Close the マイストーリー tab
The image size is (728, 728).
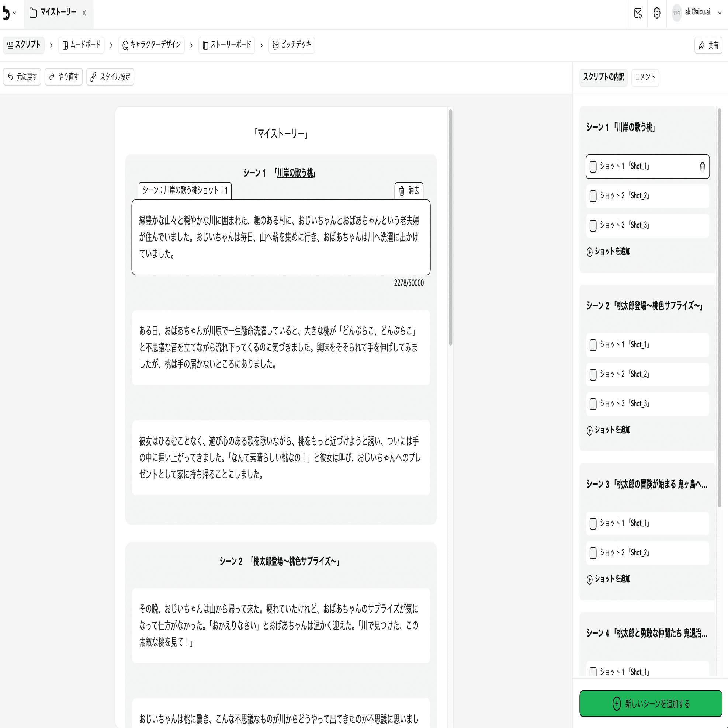click(84, 13)
